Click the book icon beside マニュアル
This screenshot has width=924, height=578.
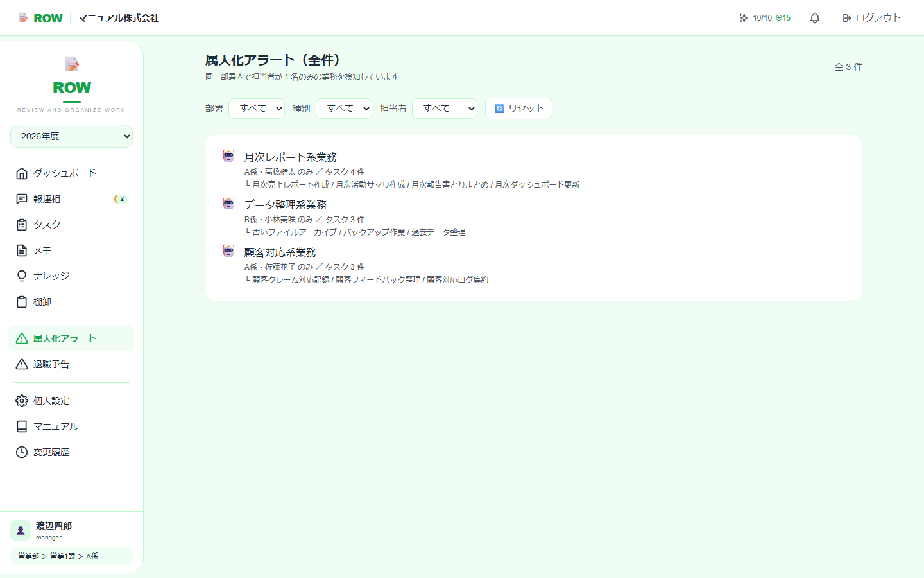(22, 426)
